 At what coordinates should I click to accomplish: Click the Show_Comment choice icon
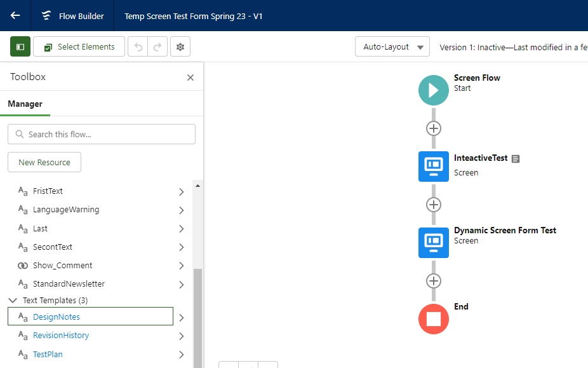pyautogui.click(x=23, y=266)
